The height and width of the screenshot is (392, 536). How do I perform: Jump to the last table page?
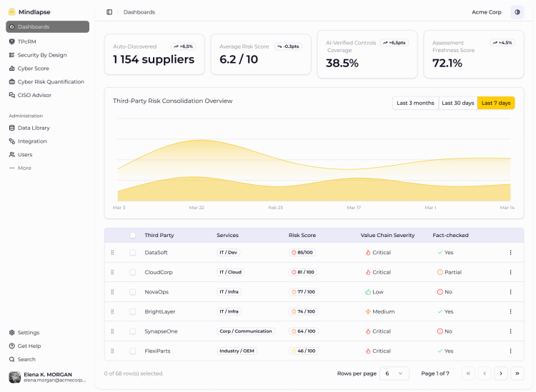pos(517,373)
